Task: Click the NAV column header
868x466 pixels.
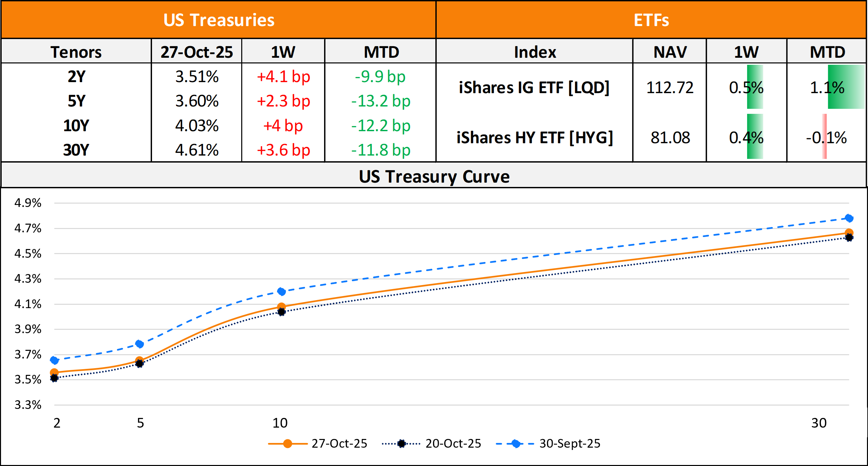Action: [x=670, y=52]
